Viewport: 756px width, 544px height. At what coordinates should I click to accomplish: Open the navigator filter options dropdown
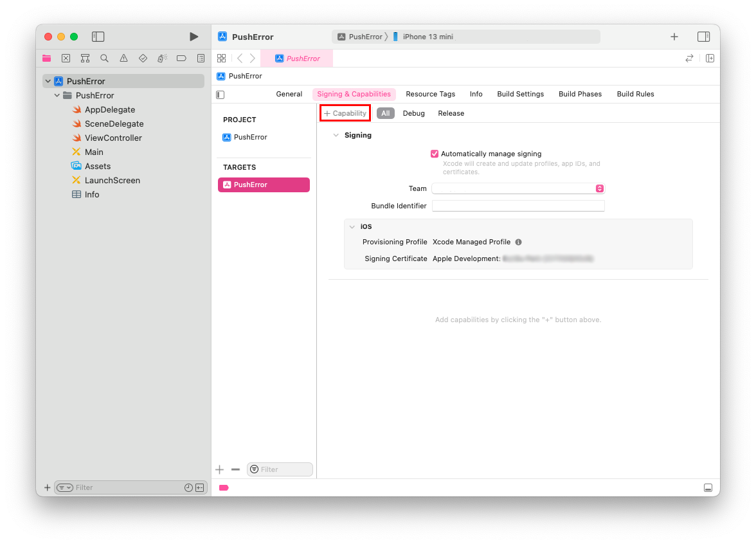click(64, 487)
